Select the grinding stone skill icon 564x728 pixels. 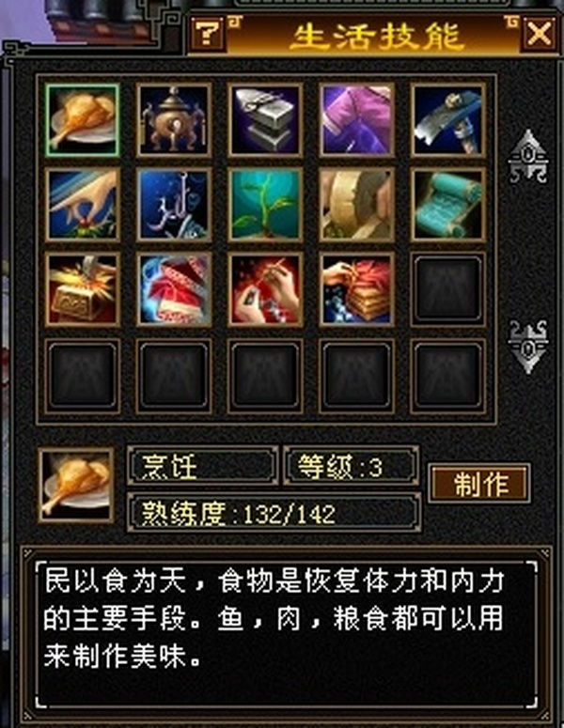[x=357, y=205]
